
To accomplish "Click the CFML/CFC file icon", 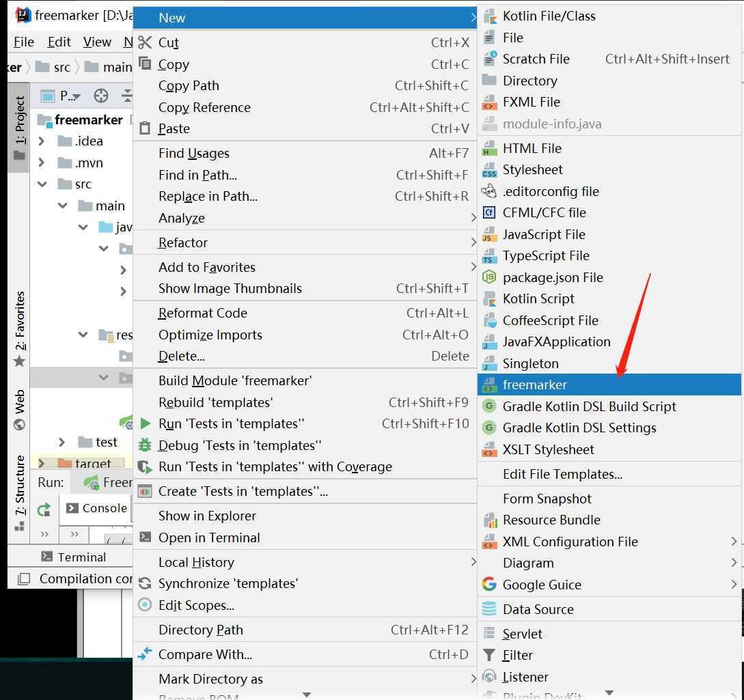I will [489, 212].
